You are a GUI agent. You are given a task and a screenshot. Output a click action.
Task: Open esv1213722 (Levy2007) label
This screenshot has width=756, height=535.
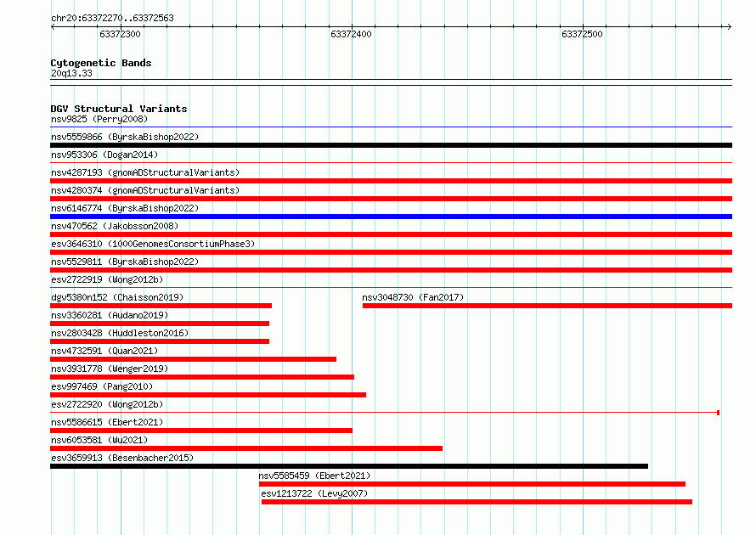(314, 493)
